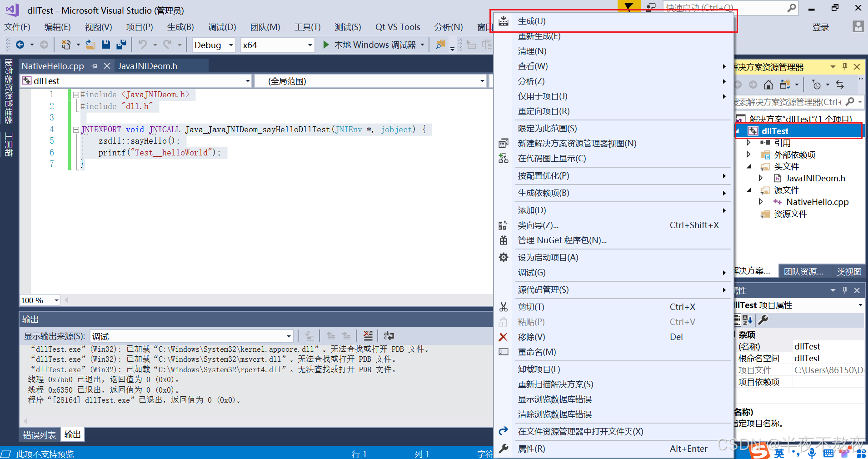868x459 pixels.
Task: Click the feedback icon next to Quick Launch
Action: pos(651,7)
